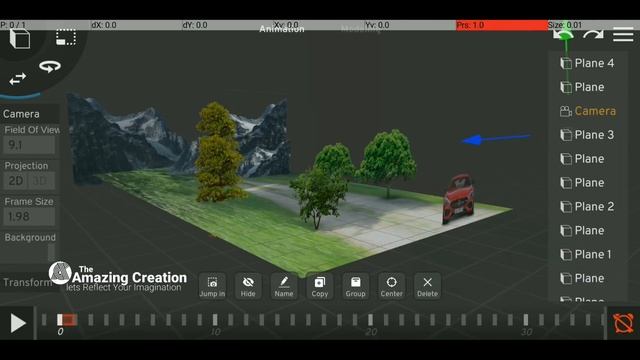This screenshot has width=640, height=360.
Task: Delete the selected object
Action: [427, 287]
